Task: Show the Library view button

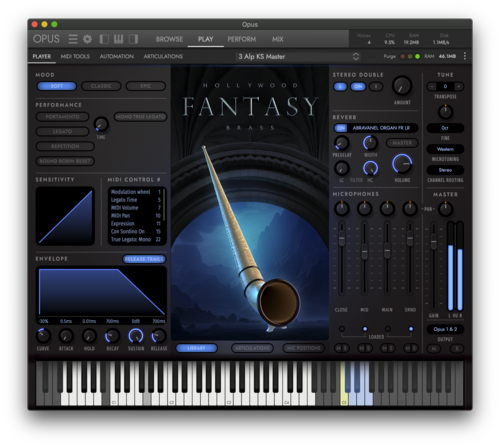Action: point(196,348)
